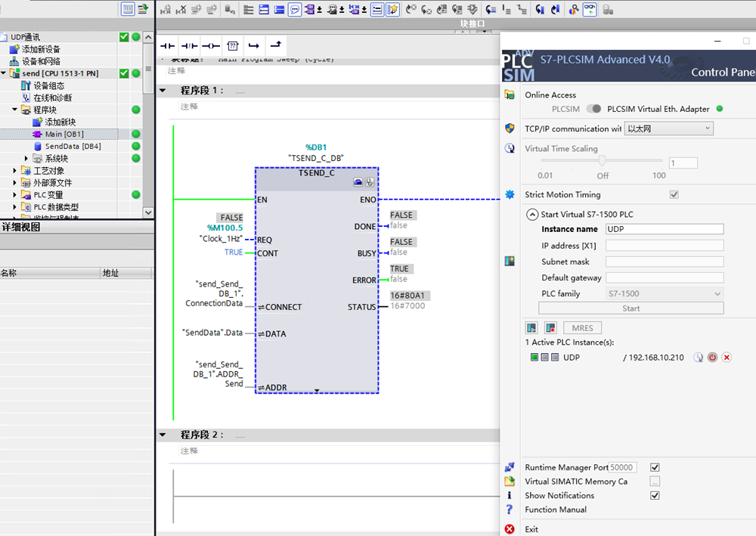
Task: Power off the UDP PLC instance
Action: click(x=712, y=357)
